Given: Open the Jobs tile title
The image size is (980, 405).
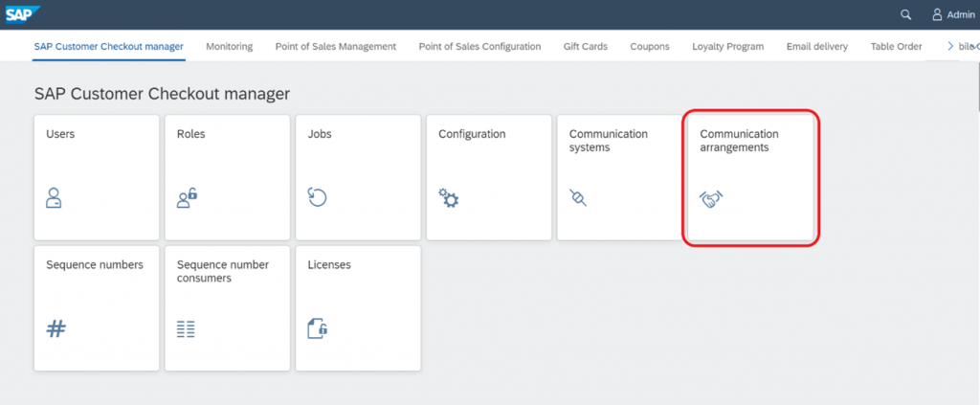Looking at the screenshot, I should coord(320,134).
